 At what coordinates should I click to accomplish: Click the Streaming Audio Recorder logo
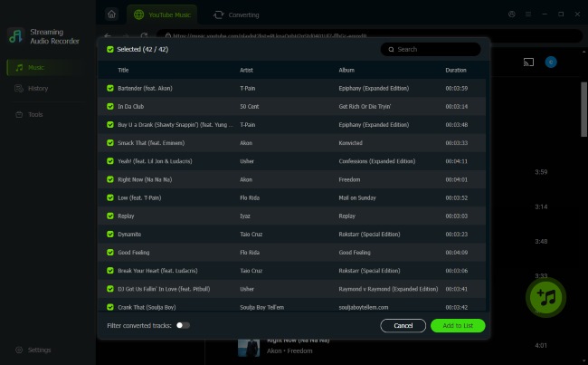click(x=15, y=36)
